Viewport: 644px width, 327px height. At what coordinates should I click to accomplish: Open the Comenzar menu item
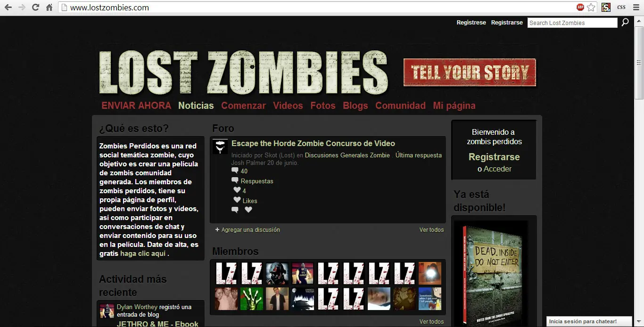coord(243,106)
